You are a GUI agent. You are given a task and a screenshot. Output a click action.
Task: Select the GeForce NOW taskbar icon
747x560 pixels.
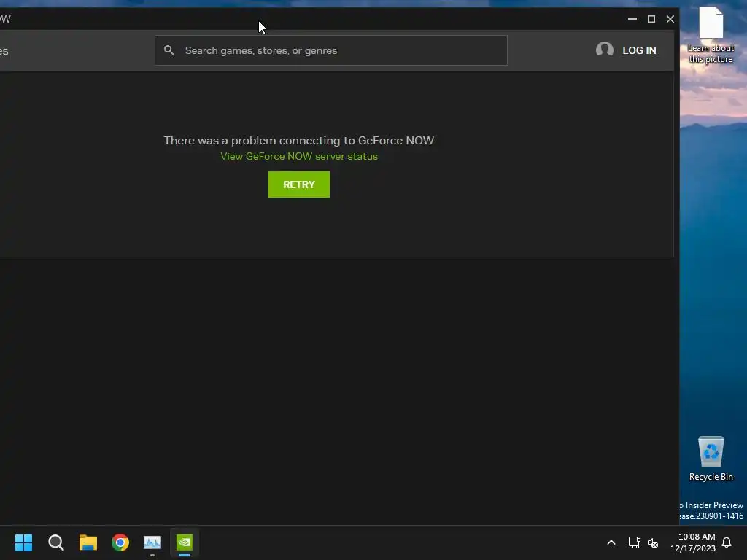click(185, 542)
